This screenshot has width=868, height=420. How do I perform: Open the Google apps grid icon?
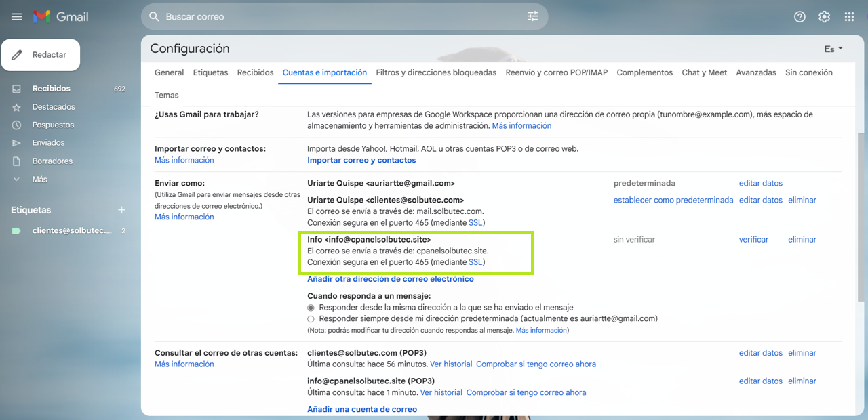tap(849, 17)
